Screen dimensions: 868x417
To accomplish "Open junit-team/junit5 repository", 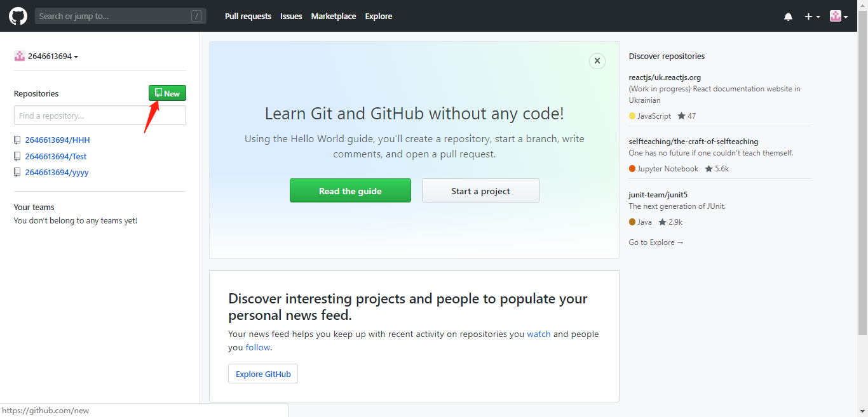I will 658,195.
